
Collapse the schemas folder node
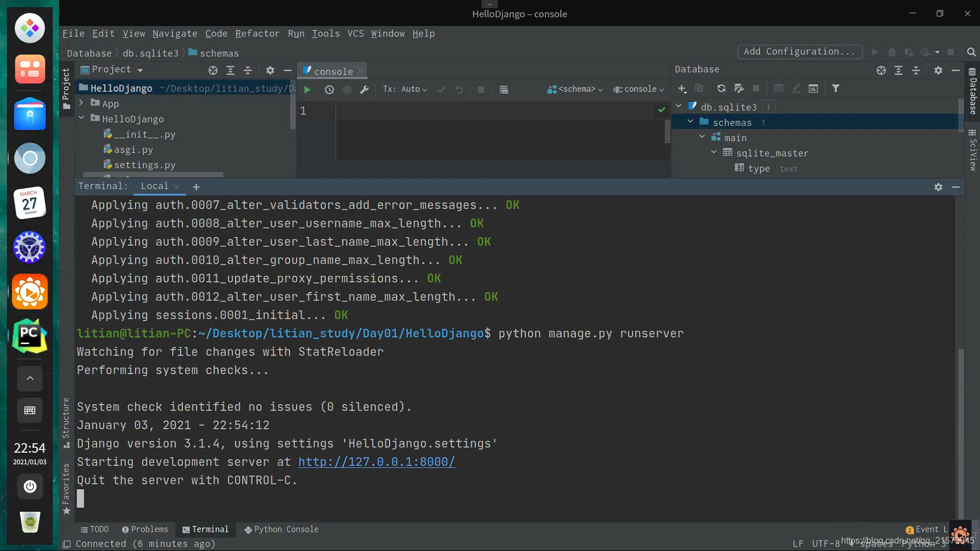[x=690, y=122]
